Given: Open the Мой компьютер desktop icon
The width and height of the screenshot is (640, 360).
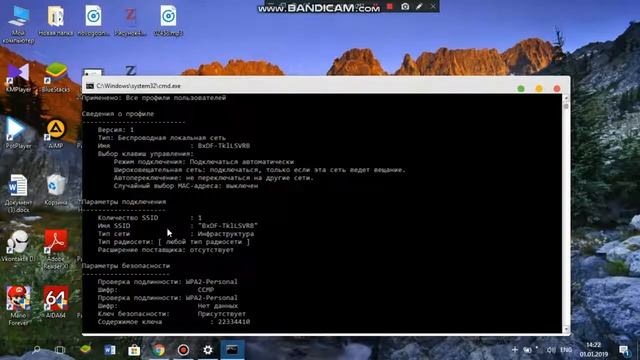Looking at the screenshot, I should [18, 23].
